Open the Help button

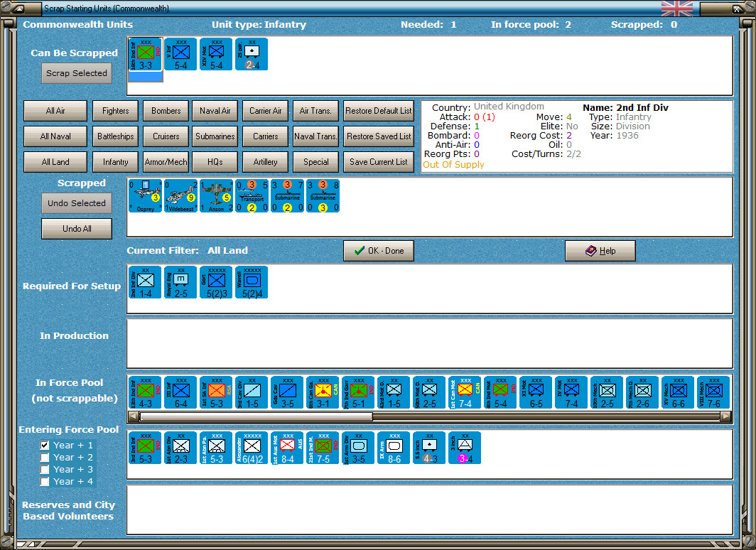point(600,251)
